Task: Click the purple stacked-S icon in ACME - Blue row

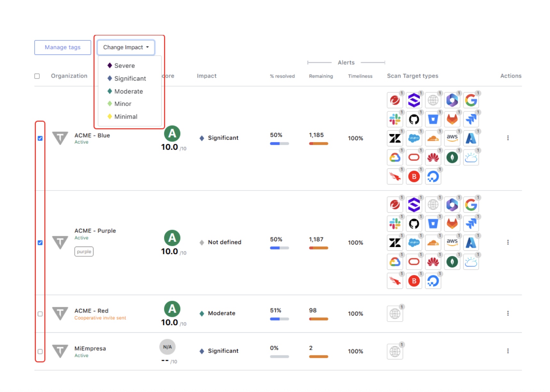Action: (x=414, y=100)
